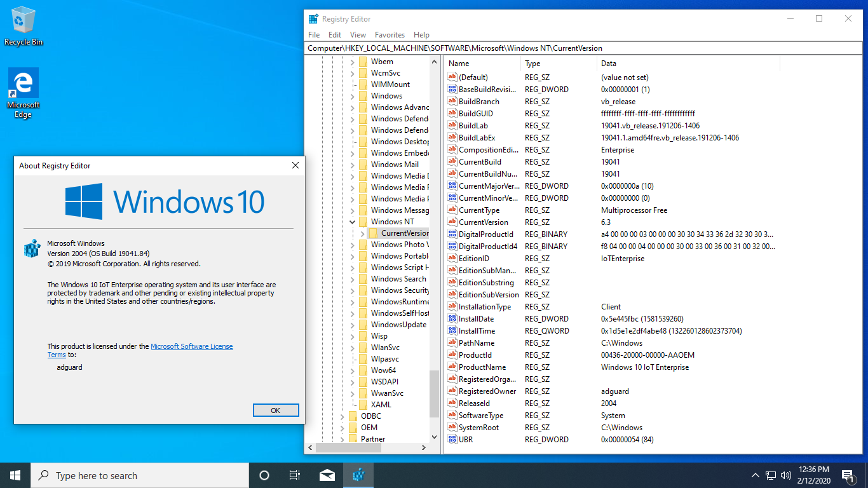
Task: Open the Mail app from taskbar
Action: [327, 475]
